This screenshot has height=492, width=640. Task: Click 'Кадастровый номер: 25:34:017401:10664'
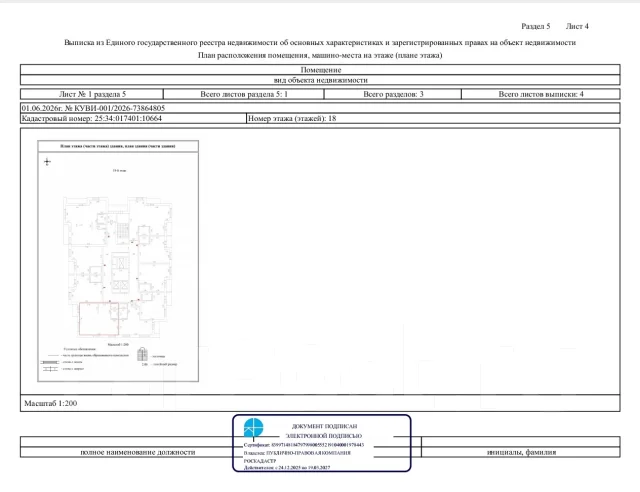pyautogui.click(x=92, y=118)
